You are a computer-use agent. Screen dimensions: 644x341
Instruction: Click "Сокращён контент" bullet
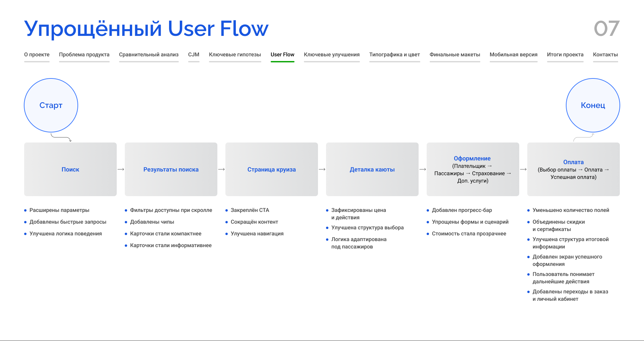252,222
